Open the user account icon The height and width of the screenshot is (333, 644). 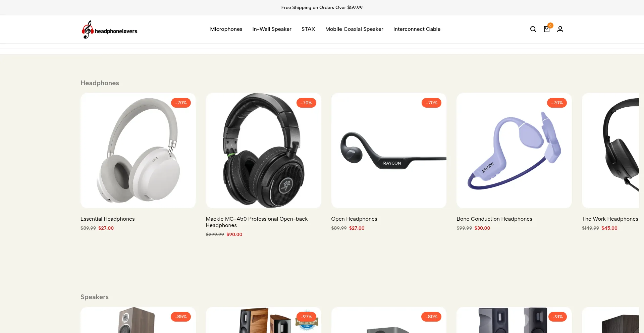click(560, 29)
